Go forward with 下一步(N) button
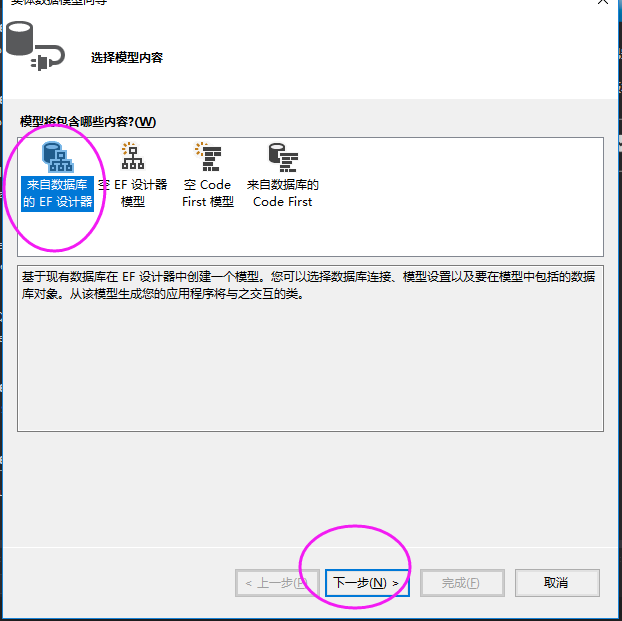This screenshot has height=621, width=622. click(x=367, y=583)
